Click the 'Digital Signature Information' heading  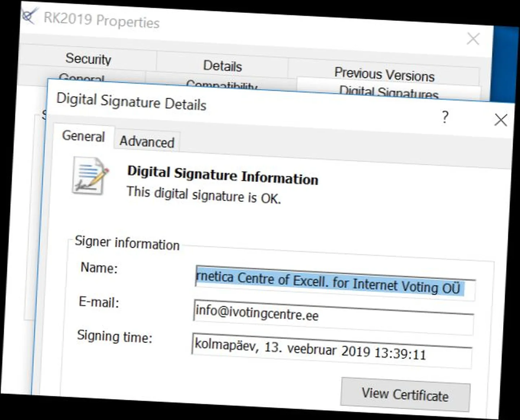[223, 175]
